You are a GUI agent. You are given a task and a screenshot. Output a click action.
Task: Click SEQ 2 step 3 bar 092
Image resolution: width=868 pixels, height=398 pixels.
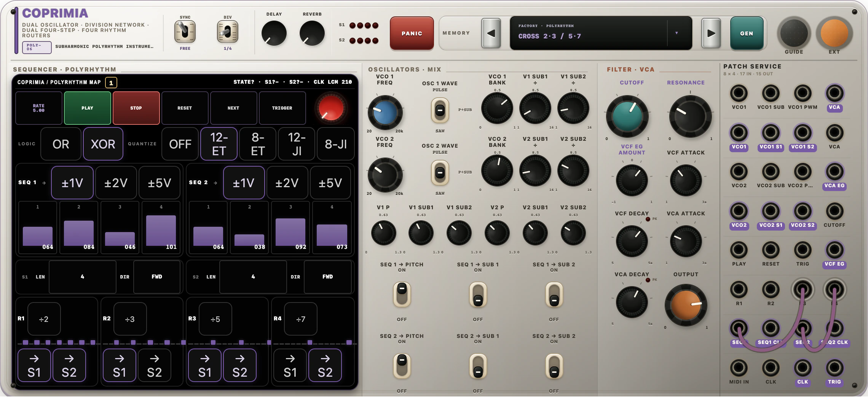[x=290, y=228]
